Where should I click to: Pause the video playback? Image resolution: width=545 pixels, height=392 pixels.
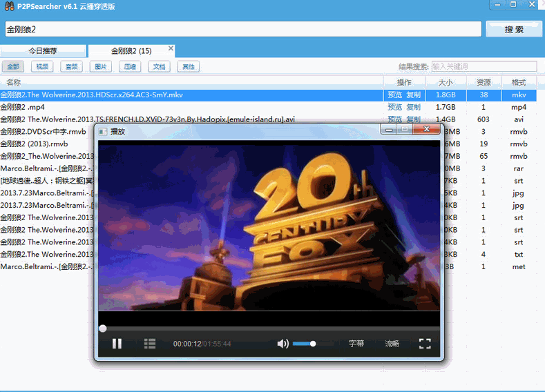pyautogui.click(x=117, y=344)
